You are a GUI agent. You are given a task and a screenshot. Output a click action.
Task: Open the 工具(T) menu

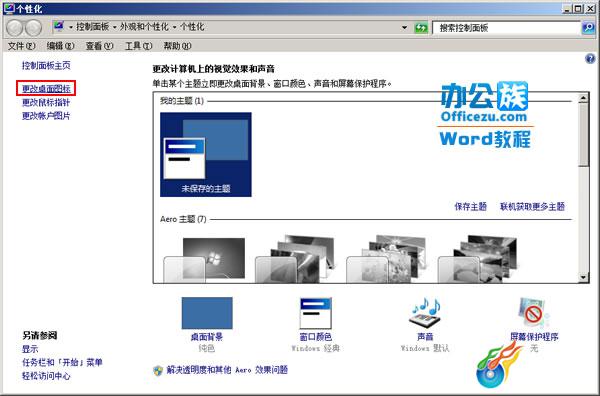pyautogui.click(x=139, y=46)
